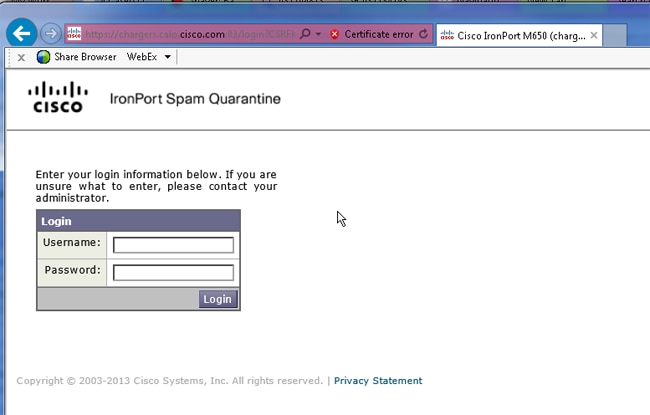
Task: Click the forward navigation arrow
Action: tap(51, 34)
